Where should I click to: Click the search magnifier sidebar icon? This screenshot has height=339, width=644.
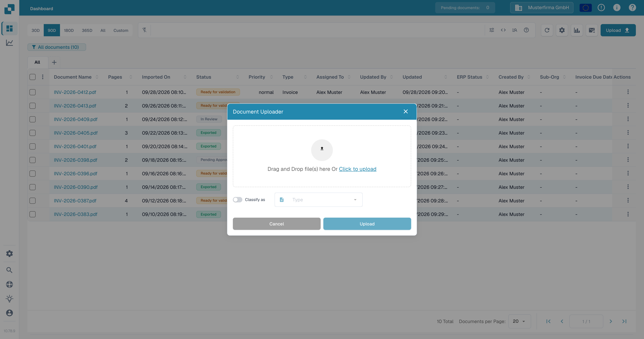coord(9,270)
